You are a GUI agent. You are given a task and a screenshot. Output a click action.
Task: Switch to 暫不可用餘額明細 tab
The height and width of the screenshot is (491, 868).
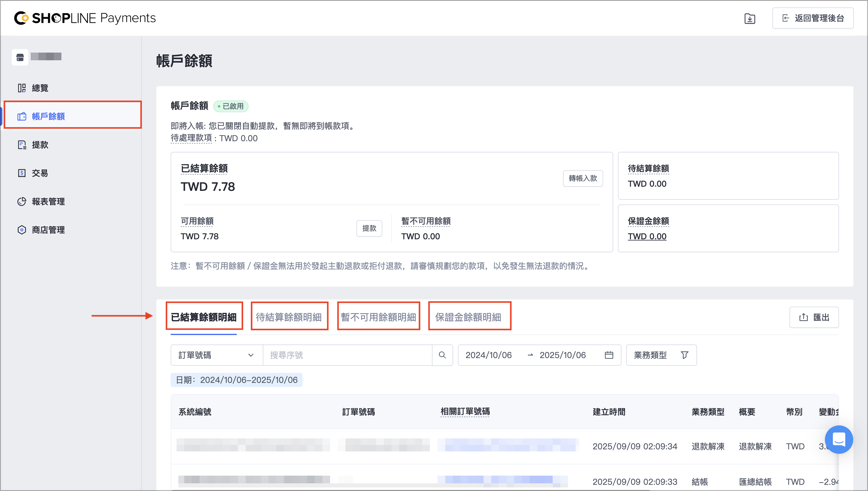click(x=378, y=317)
